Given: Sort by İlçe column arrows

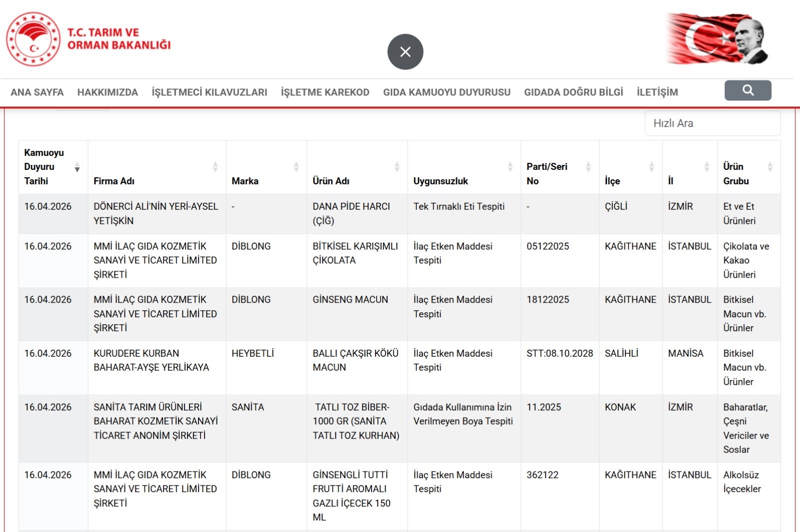Looking at the screenshot, I should [x=651, y=167].
